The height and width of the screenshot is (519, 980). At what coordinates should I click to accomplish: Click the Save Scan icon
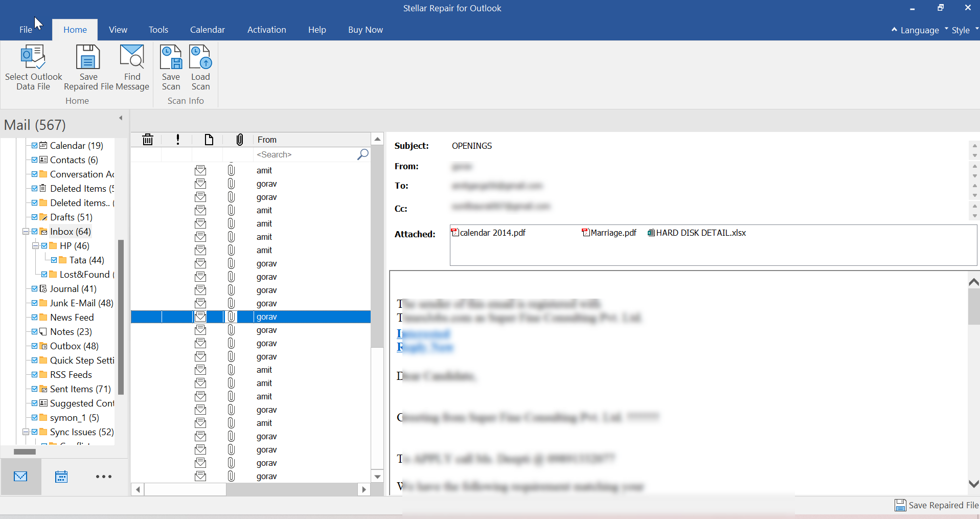171,57
